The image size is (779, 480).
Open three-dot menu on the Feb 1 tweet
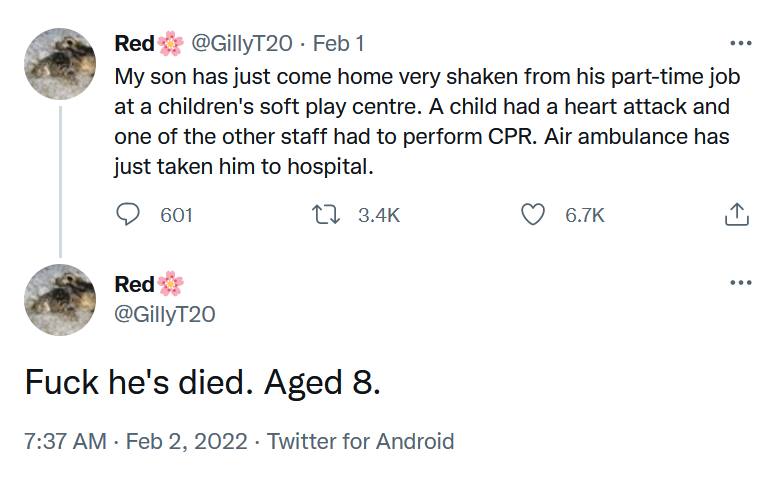(740, 44)
